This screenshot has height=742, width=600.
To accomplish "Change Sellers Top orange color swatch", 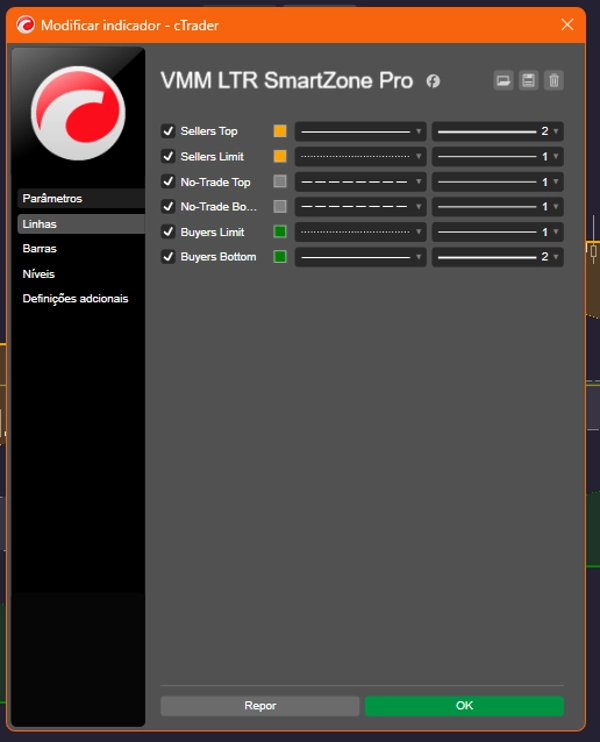I will (280, 131).
